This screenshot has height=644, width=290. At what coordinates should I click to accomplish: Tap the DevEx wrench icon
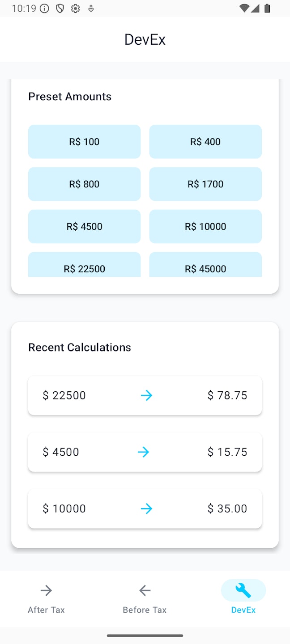coord(243,590)
